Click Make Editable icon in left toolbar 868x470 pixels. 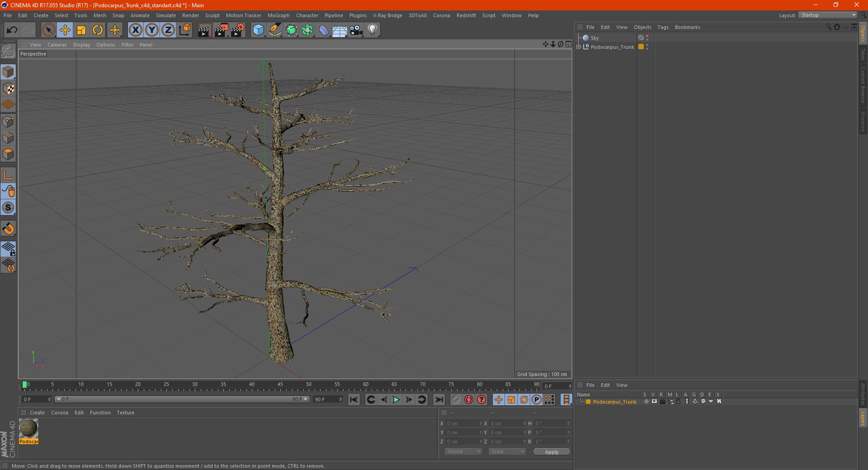tap(8, 52)
